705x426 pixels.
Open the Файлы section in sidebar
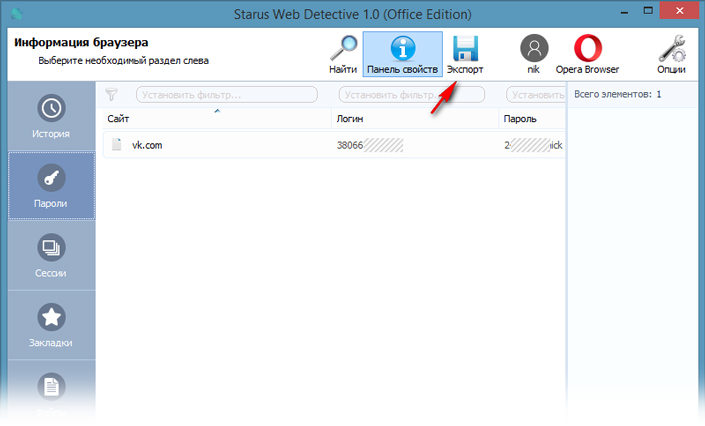(x=51, y=394)
